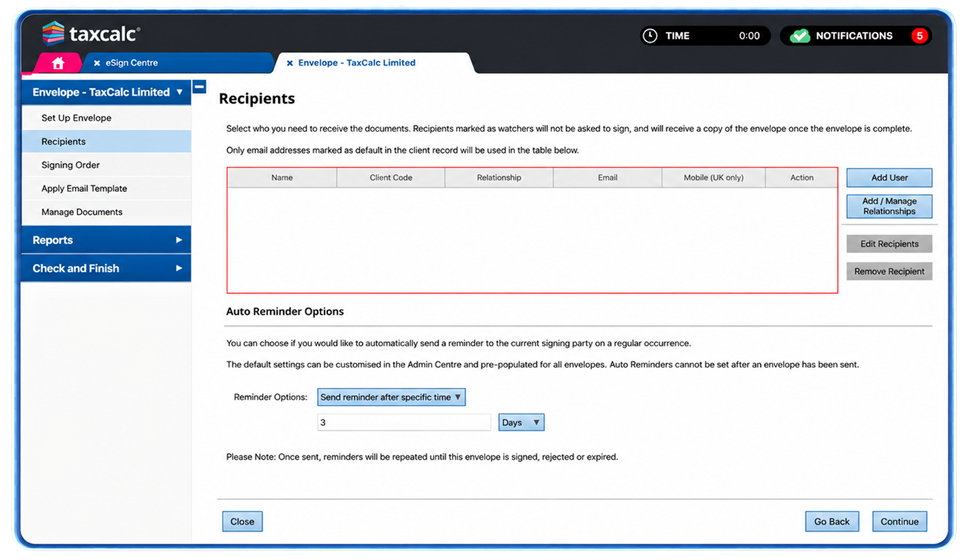Open Signing Order page
965x560 pixels.
[x=106, y=165]
